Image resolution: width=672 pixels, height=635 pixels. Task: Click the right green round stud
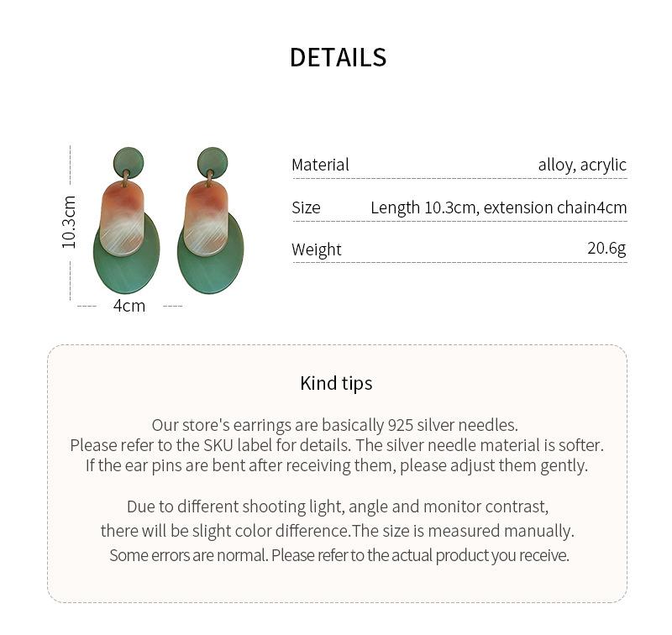pos(213,163)
